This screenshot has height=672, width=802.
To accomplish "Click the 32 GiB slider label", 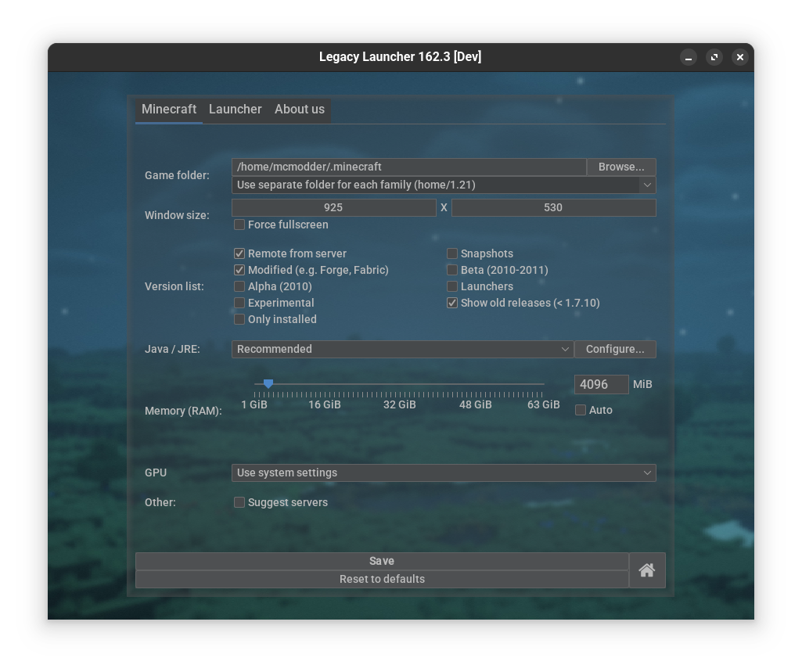I will click(400, 405).
